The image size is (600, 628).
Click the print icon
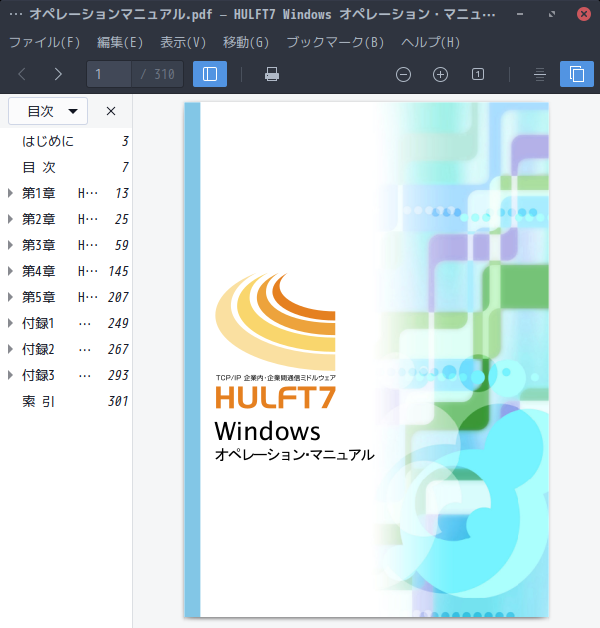point(272,74)
